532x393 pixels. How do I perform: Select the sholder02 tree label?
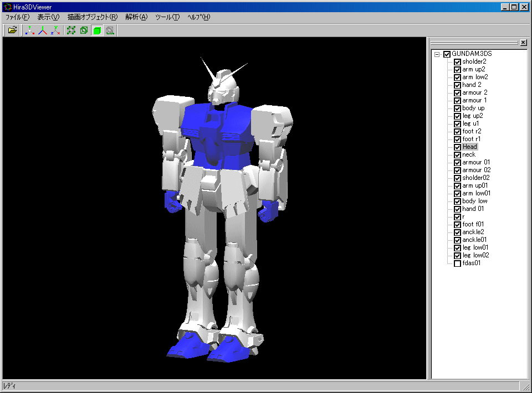(476, 178)
